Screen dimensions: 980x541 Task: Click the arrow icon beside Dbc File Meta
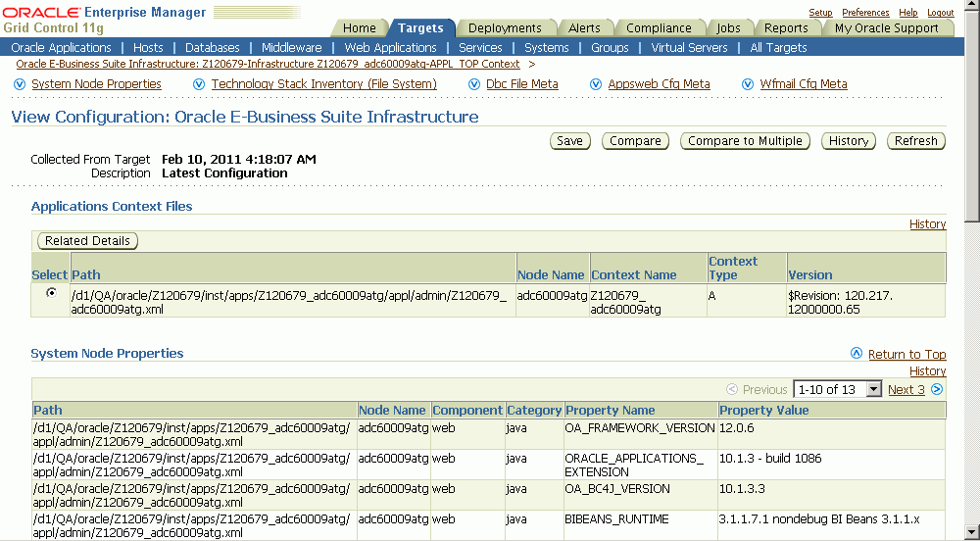click(474, 84)
